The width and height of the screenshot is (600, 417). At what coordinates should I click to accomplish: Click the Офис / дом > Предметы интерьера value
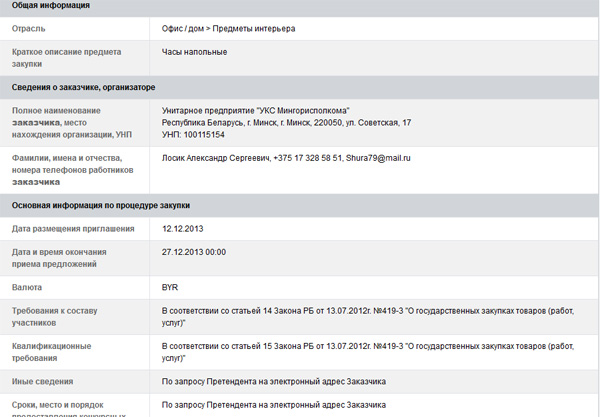228,29
